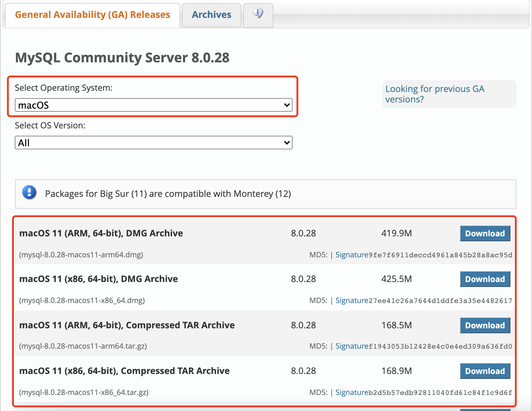The image size is (532, 411).
Task: Click the size value '425.5M'
Action: (x=397, y=279)
